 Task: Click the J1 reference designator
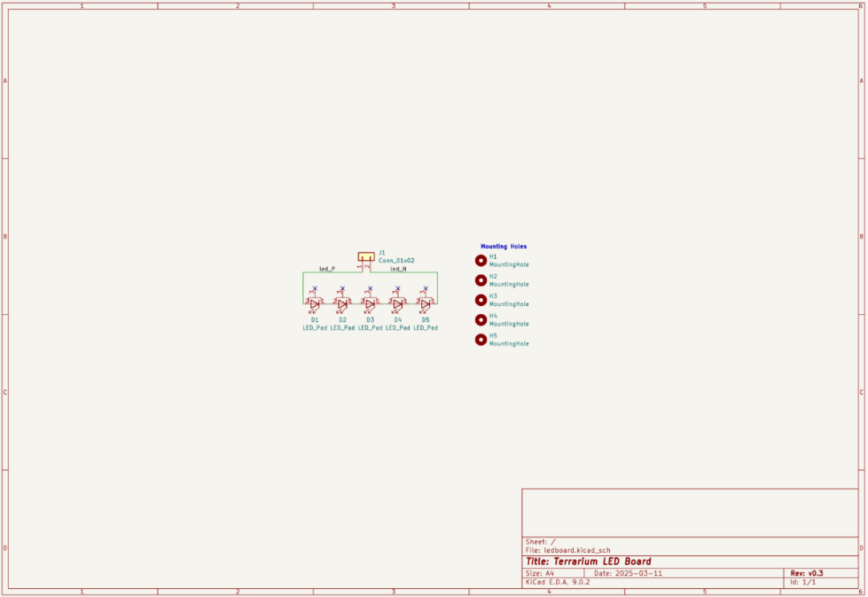pos(382,253)
